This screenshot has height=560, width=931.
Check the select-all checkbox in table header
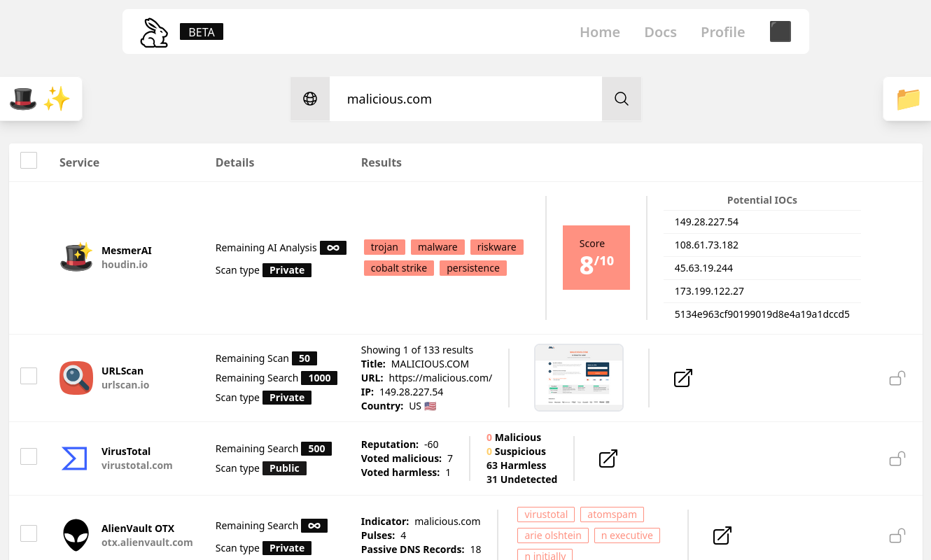[x=29, y=160]
